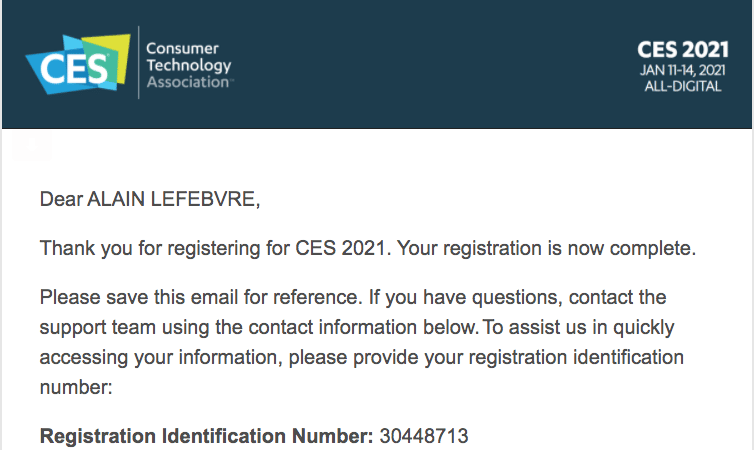
Task: Click "Please save this email for reference" text
Action: click(200, 297)
